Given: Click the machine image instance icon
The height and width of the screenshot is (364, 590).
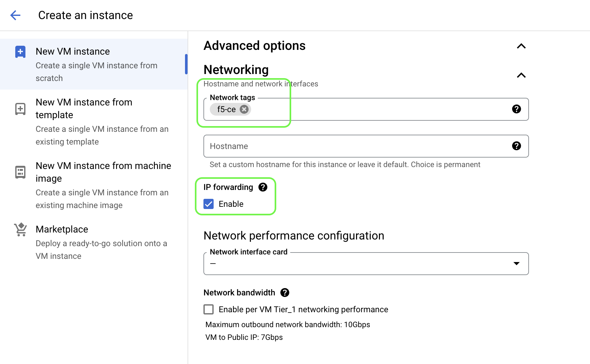Looking at the screenshot, I should [x=20, y=172].
